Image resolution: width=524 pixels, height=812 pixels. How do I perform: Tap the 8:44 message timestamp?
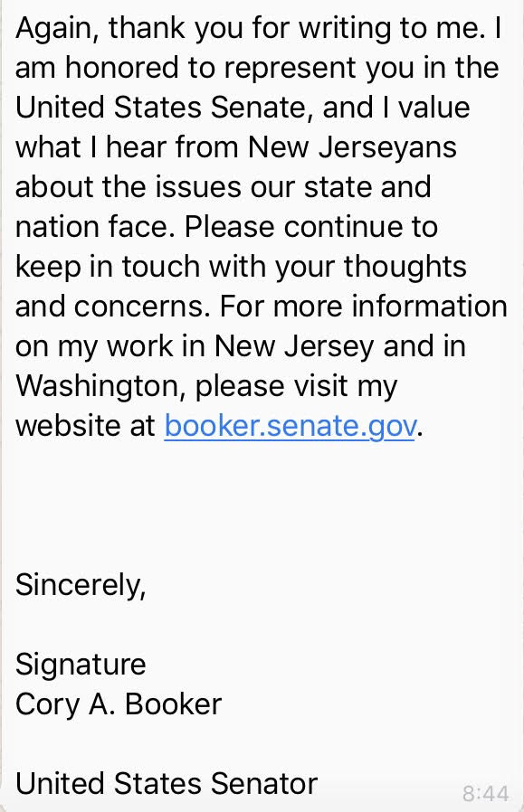(486, 794)
